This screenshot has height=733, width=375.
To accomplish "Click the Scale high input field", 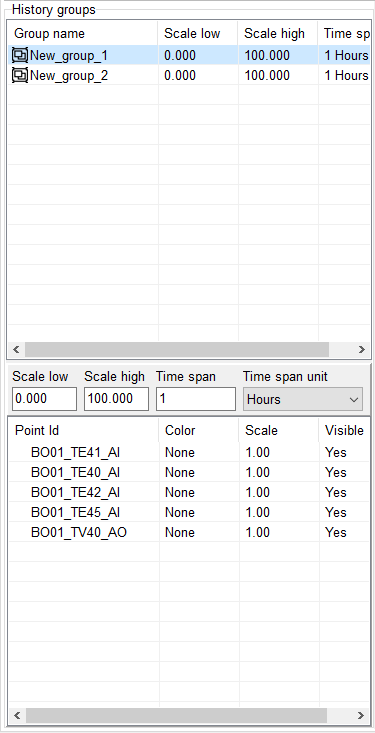I will (x=116, y=399).
